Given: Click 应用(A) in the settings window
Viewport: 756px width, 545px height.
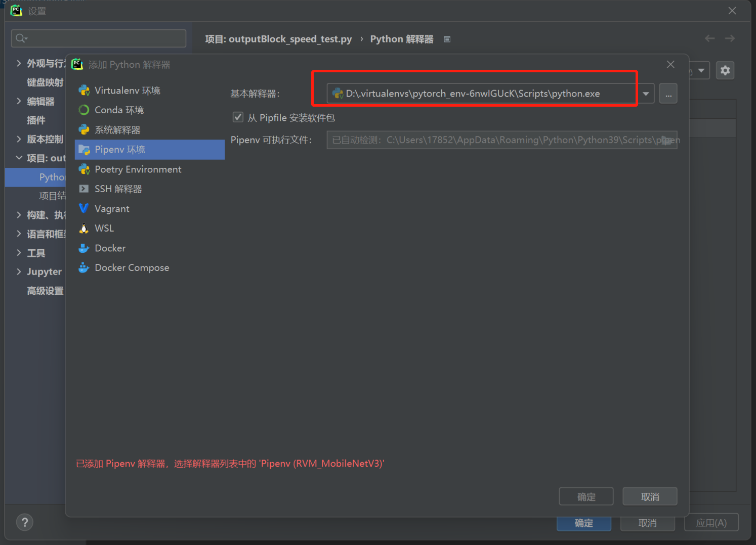Looking at the screenshot, I should pos(711,523).
